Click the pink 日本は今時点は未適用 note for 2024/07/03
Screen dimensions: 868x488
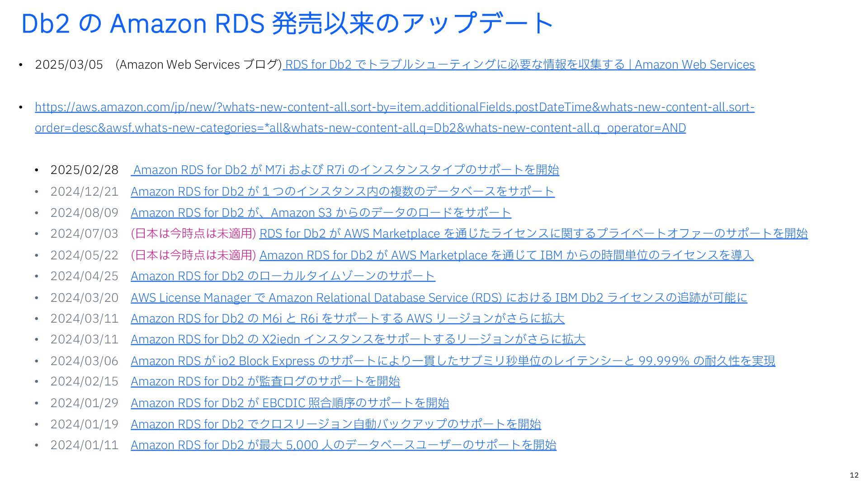[x=193, y=234]
